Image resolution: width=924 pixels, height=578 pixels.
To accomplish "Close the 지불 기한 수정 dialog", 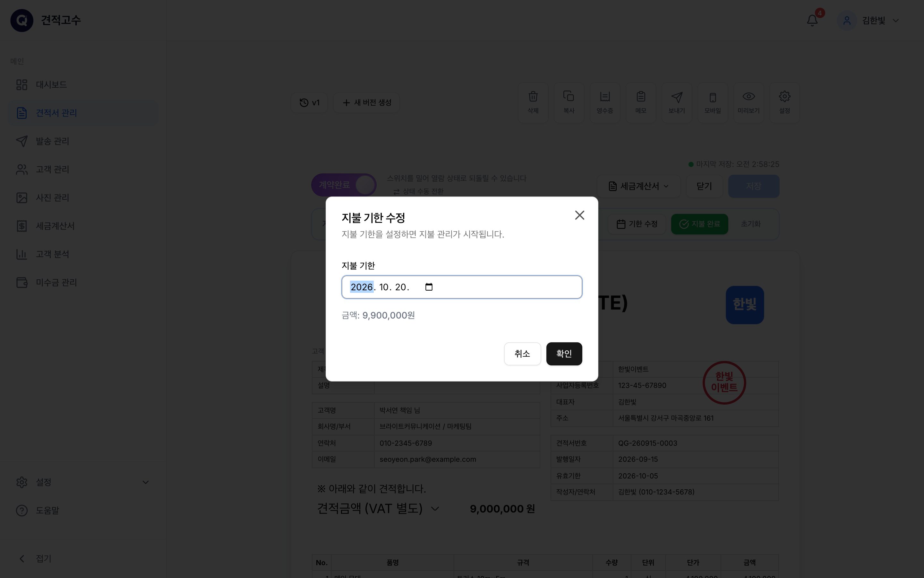I will (x=580, y=215).
